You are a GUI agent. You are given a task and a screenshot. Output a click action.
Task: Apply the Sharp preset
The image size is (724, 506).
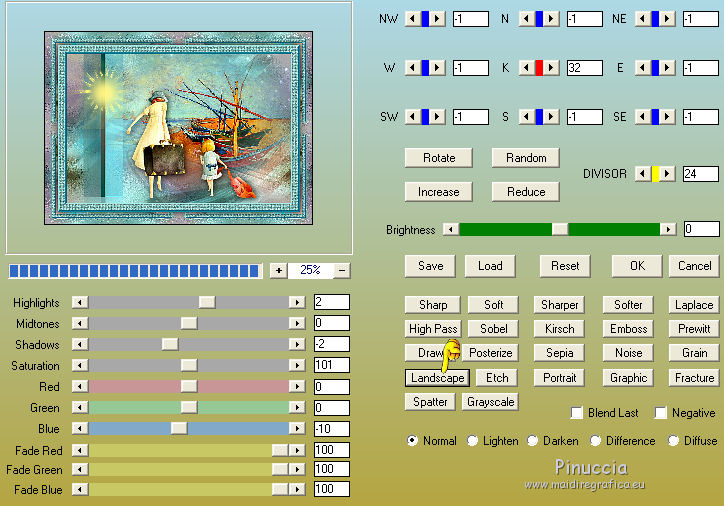click(x=433, y=305)
